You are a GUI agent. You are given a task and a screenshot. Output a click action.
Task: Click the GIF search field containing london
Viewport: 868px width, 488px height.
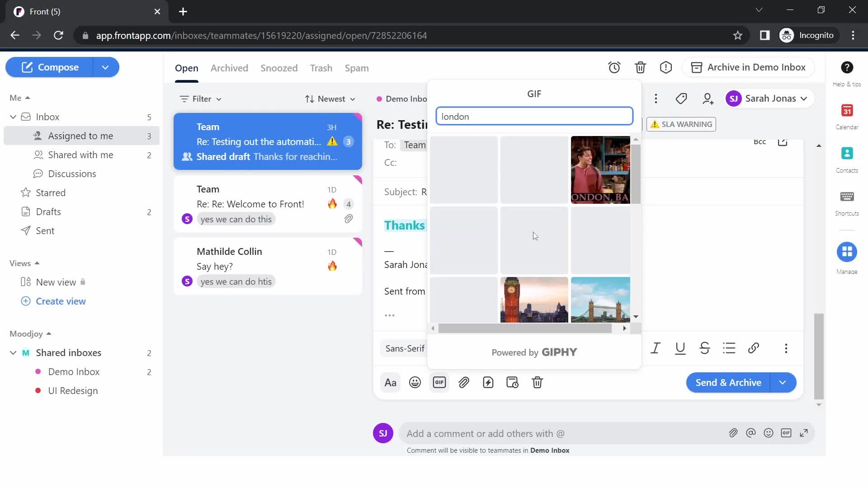coord(534,117)
